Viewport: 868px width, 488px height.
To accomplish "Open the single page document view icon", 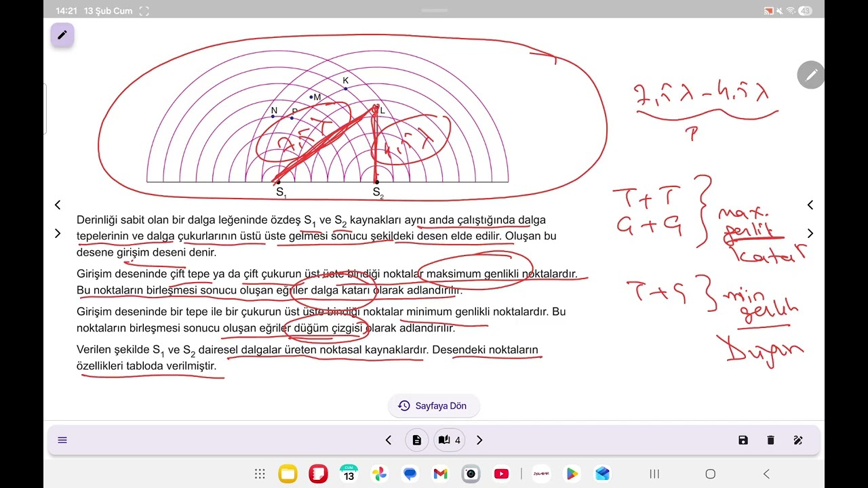I will pyautogui.click(x=417, y=440).
